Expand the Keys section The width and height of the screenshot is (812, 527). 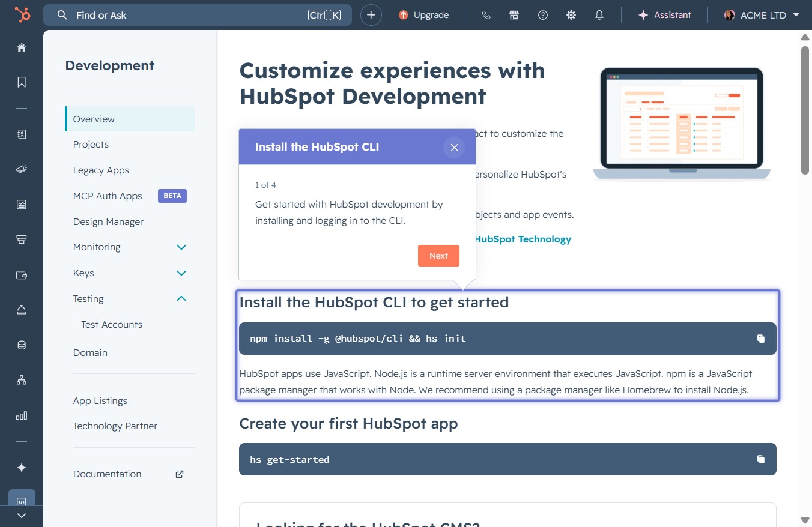[181, 273]
